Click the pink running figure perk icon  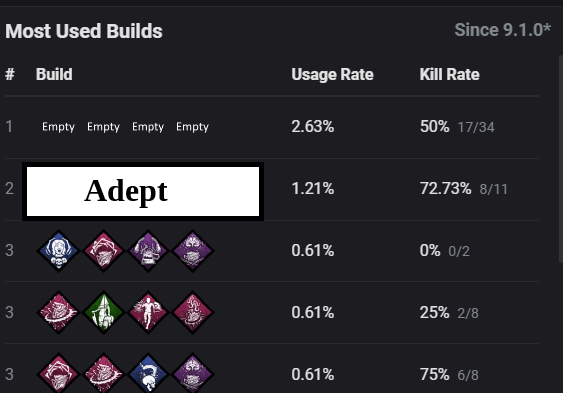pos(148,312)
